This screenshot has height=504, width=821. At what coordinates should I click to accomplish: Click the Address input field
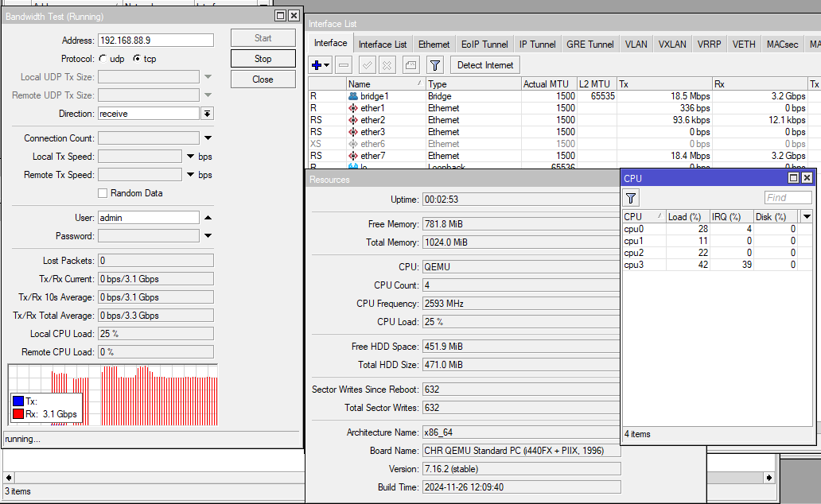[x=155, y=41]
